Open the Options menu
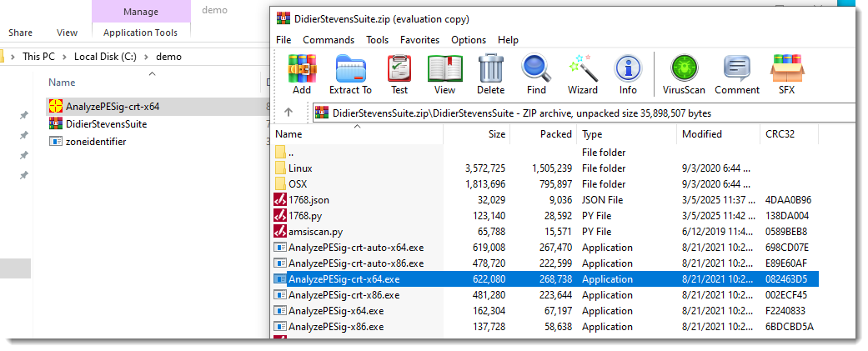 (x=469, y=40)
